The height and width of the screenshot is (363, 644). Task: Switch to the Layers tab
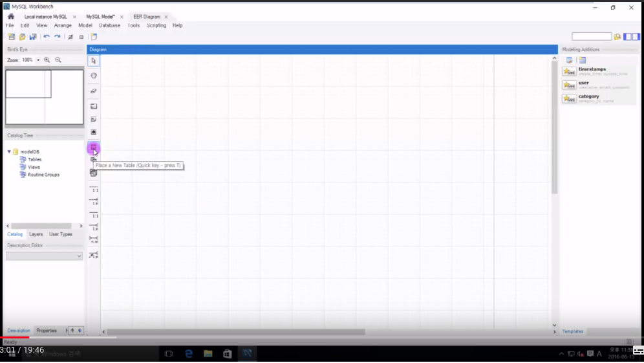coord(36,234)
